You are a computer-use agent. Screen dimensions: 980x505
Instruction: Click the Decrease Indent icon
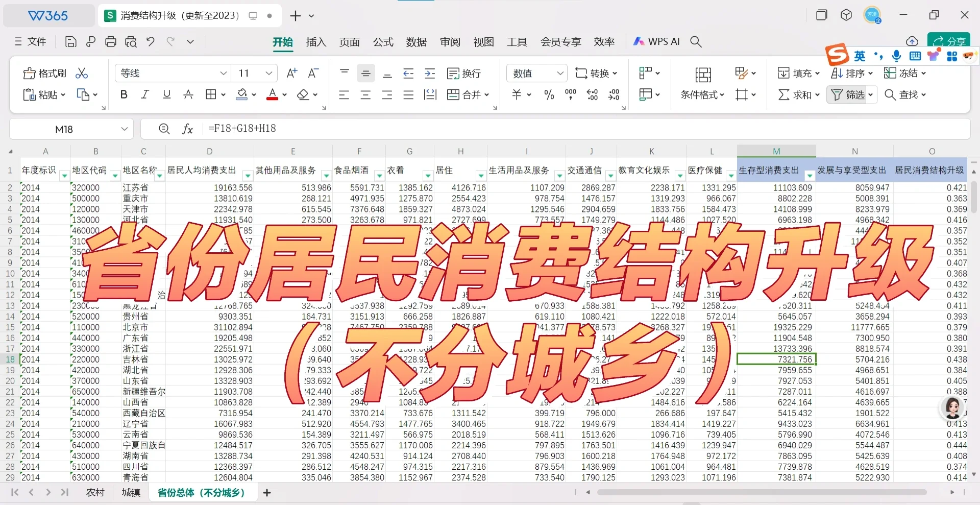click(x=408, y=74)
